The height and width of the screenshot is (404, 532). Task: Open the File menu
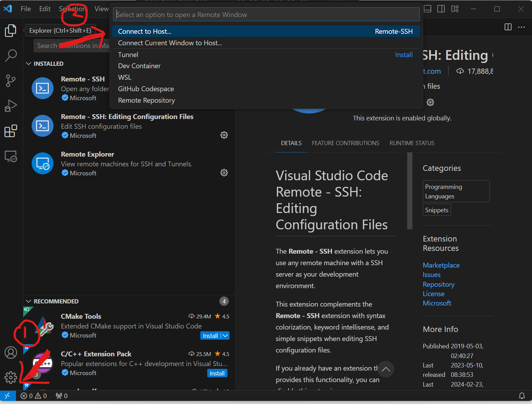[26, 9]
